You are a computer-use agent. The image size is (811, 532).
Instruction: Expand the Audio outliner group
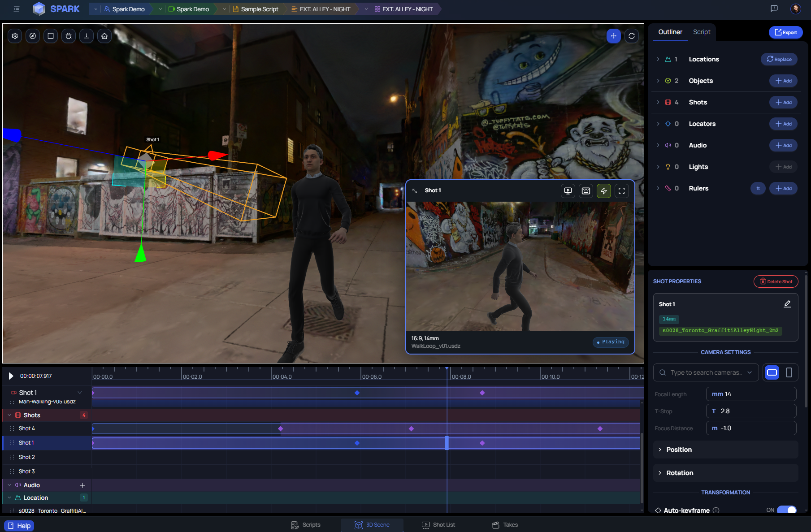click(658, 145)
